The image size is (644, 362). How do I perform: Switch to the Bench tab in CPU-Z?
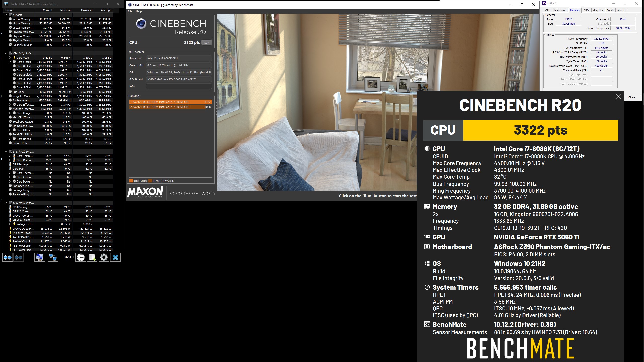tap(610, 10)
